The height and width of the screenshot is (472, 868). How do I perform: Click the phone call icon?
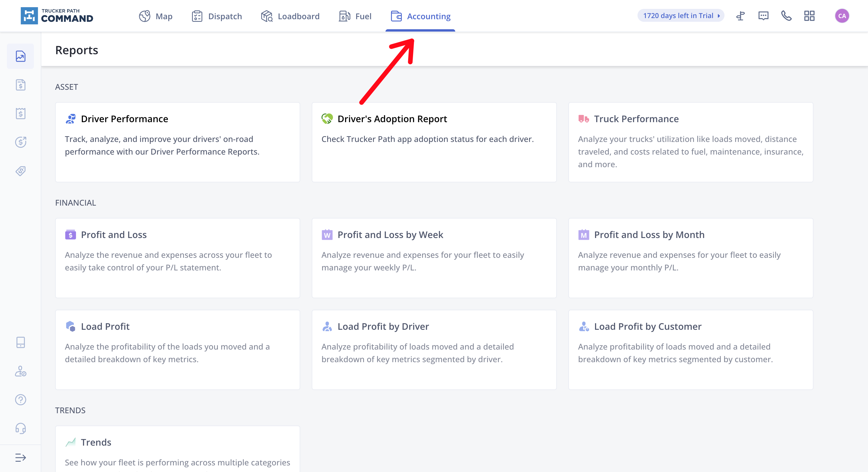tap(786, 16)
